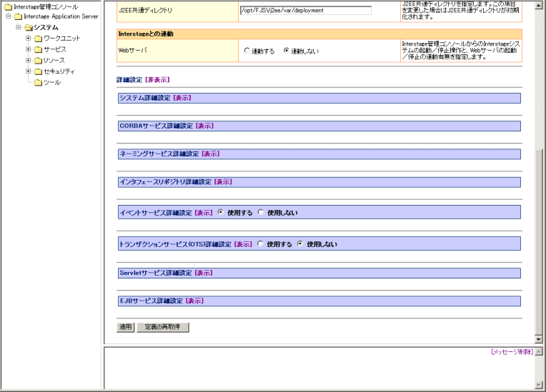Show システム詳細設定 section via [表示]
This screenshot has height=392, width=546.
click(182, 98)
